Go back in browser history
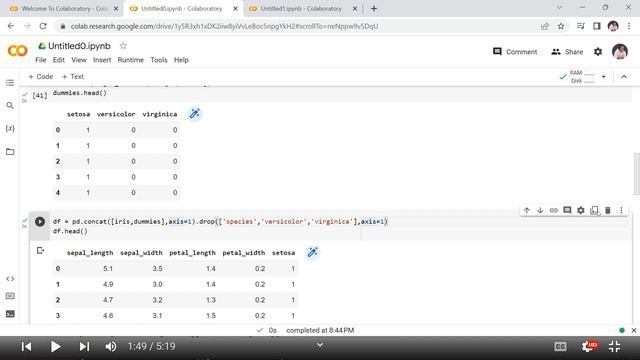The height and width of the screenshot is (360, 640). pyautogui.click(x=11, y=26)
